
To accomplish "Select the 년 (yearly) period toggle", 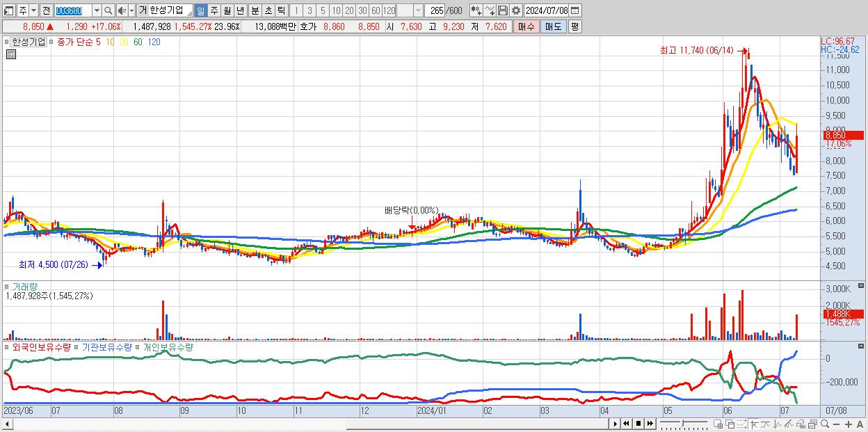I will pyautogui.click(x=240, y=10).
